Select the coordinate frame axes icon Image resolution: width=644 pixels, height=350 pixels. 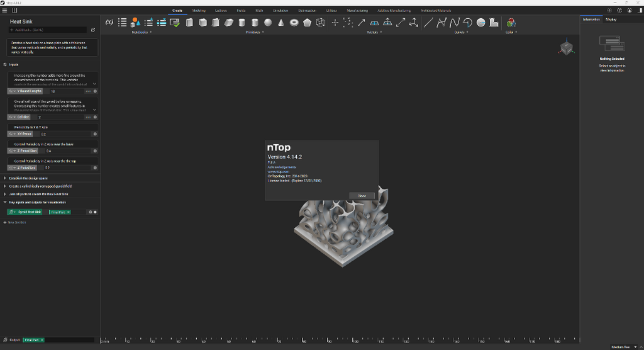tap(414, 22)
